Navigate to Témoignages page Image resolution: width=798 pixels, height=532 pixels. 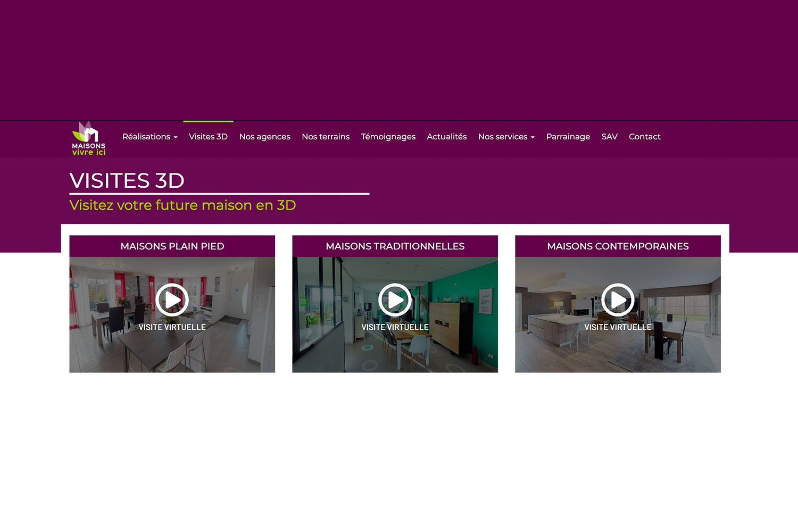388,137
